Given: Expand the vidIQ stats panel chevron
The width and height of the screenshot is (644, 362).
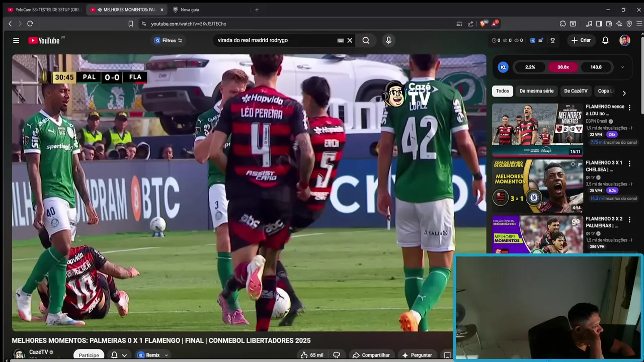Looking at the screenshot, I should (622, 67).
